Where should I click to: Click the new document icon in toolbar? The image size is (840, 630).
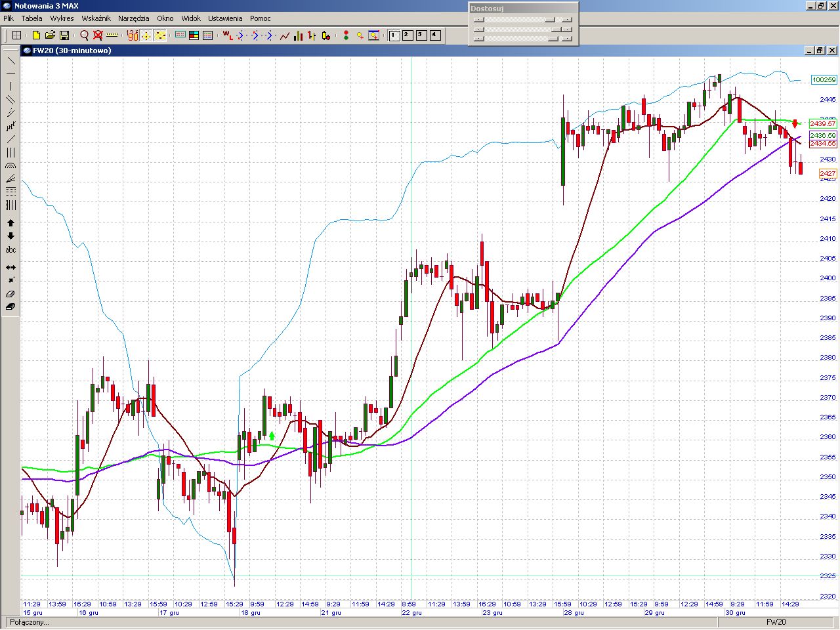(36, 35)
